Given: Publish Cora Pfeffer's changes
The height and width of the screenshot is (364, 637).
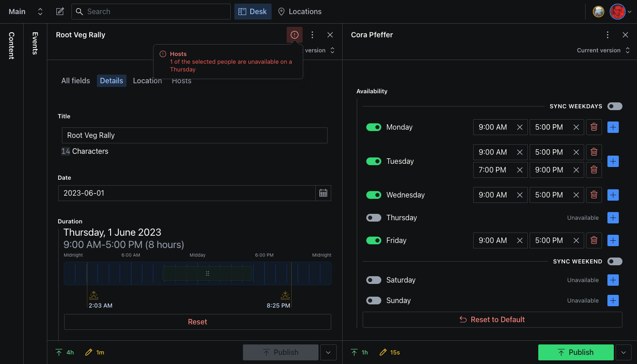Looking at the screenshot, I should click(576, 352).
